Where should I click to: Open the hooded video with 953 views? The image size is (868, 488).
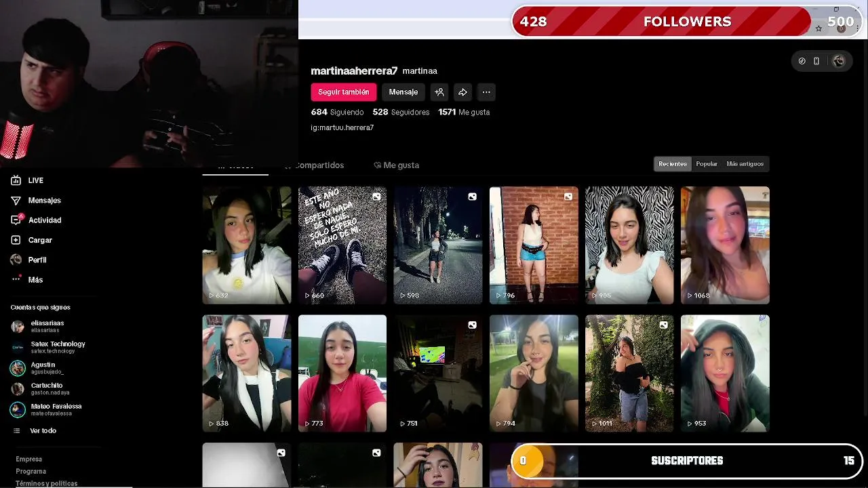click(725, 373)
